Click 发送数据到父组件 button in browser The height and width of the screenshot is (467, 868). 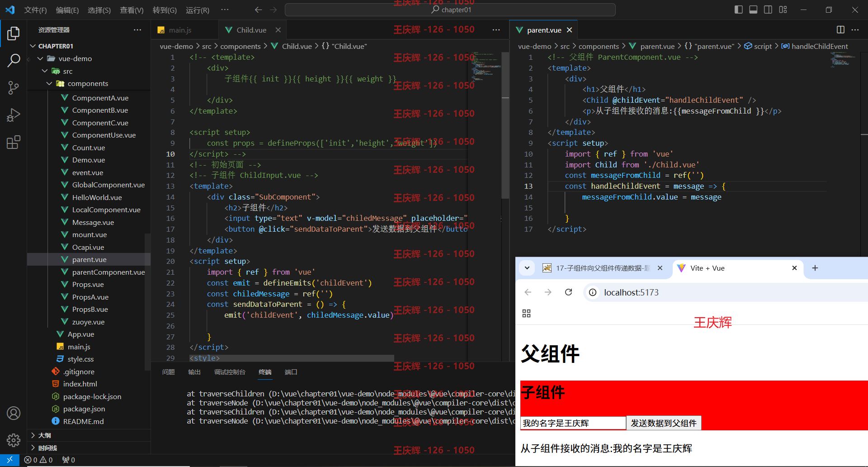pos(664,423)
